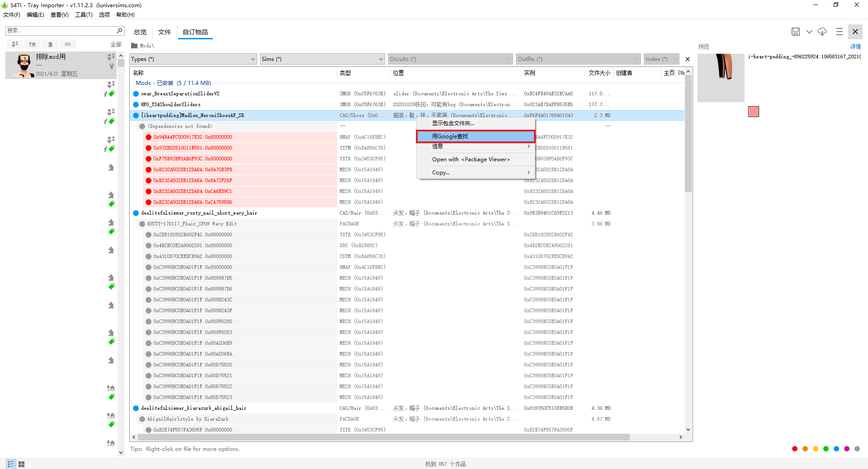Viewport: 868px width, 469px height.
Task: Select Open with Package Viewer
Action: [x=476, y=159]
